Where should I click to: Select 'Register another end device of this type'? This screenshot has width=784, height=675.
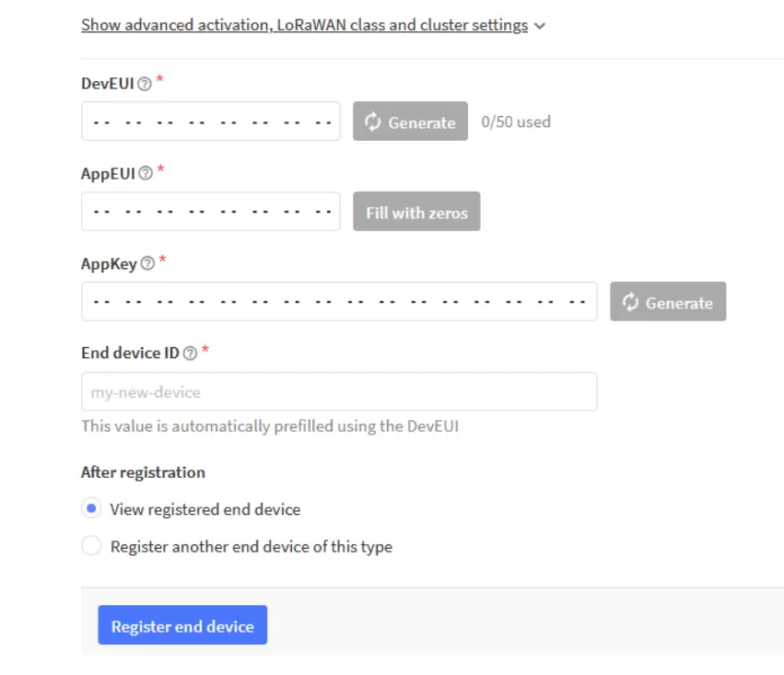click(91, 546)
